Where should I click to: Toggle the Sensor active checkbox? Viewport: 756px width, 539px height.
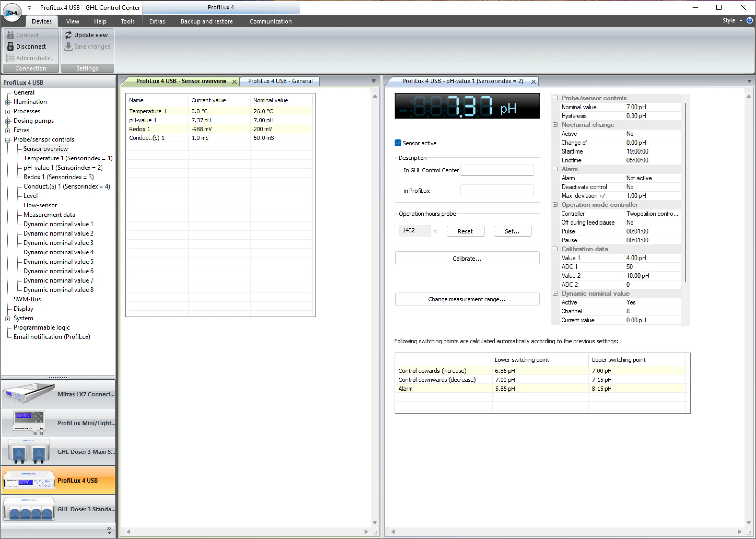(x=398, y=143)
